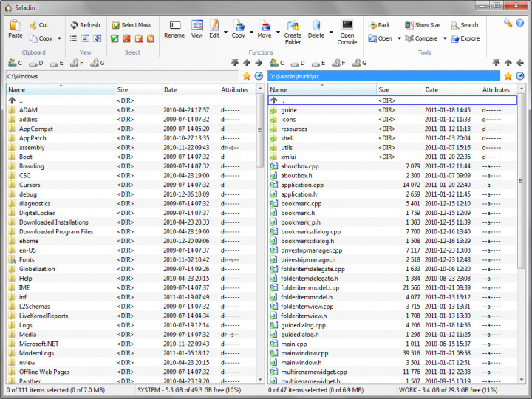Screen dimensions: 532x399
Task: Expand the Move dropdown arrow
Action: point(278,33)
